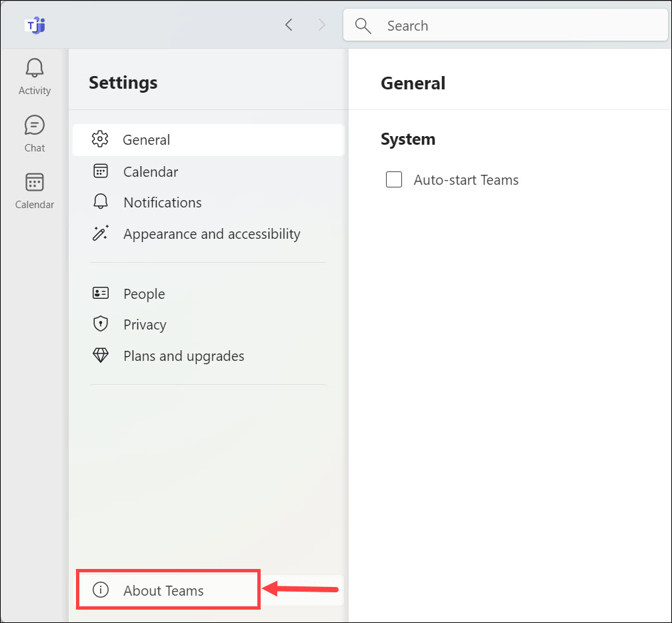Open the Calendar icon in left rail
The height and width of the screenshot is (623, 672).
[x=35, y=183]
